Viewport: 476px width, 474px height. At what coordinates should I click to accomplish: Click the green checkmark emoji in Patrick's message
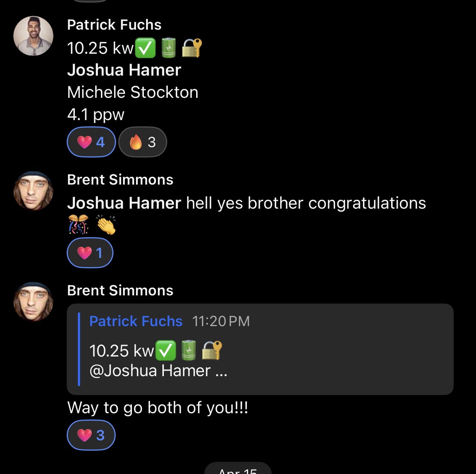coord(145,49)
